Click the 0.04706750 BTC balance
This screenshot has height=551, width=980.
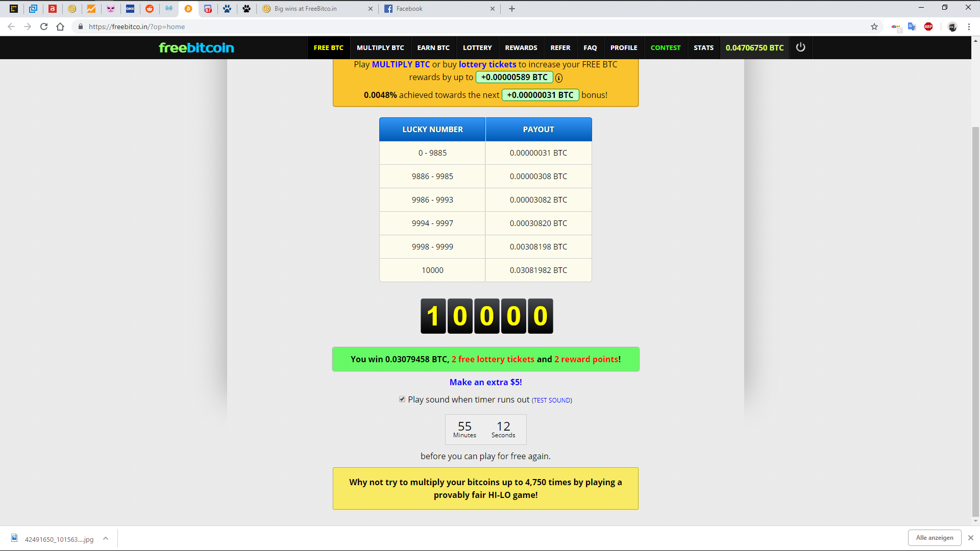754,47
